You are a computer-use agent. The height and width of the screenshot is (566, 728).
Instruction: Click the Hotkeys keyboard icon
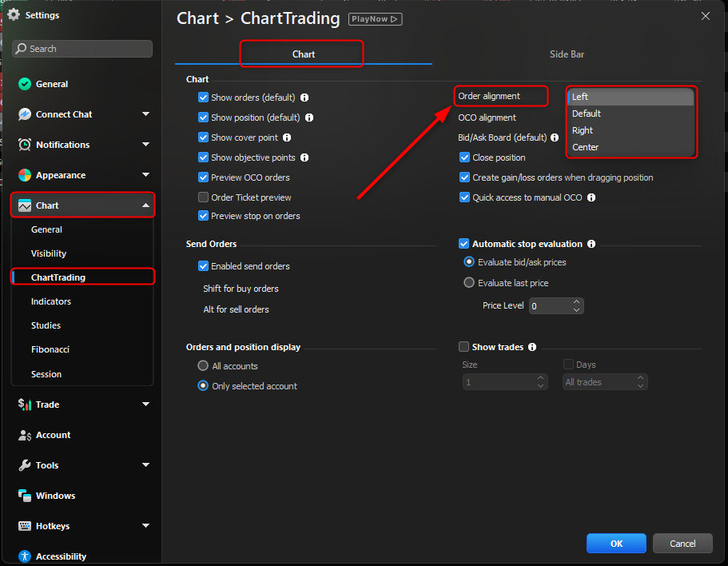pos(25,526)
